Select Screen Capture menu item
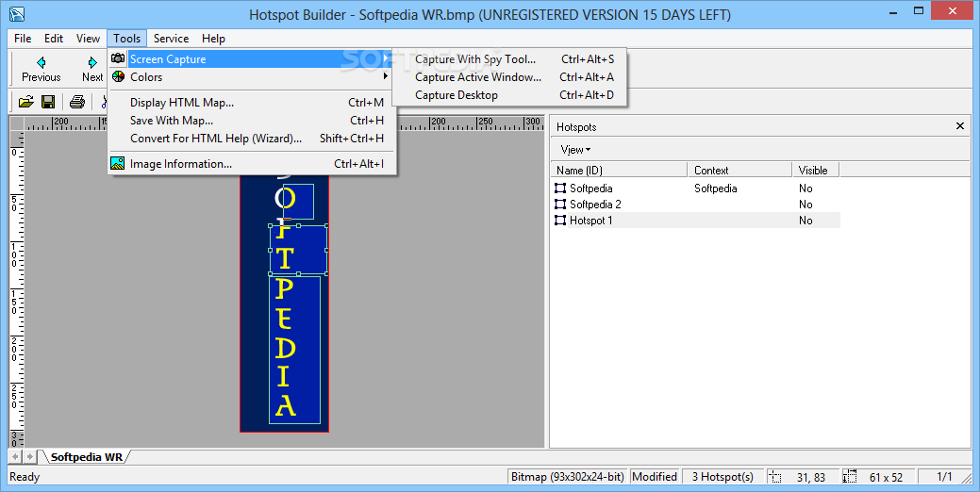 253,58
